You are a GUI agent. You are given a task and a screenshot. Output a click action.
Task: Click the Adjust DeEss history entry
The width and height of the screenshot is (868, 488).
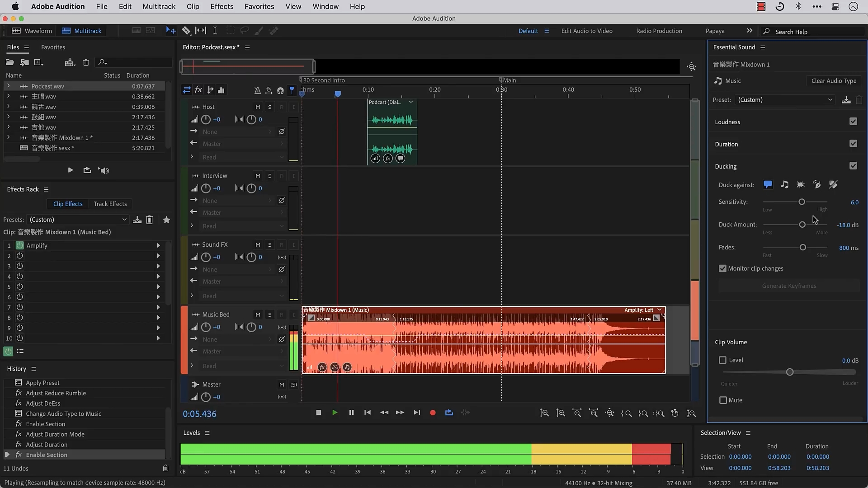(x=43, y=404)
